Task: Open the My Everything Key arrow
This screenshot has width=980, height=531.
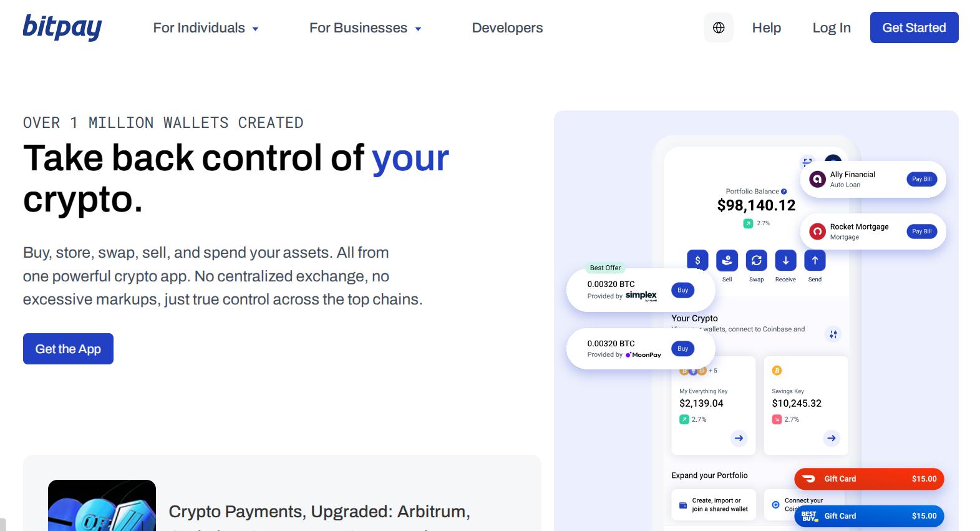Action: tap(739, 438)
